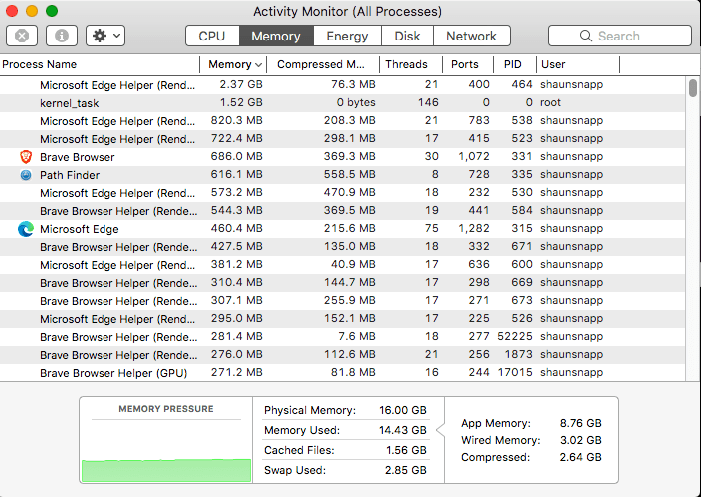Select the Path Finder process name

coord(70,175)
